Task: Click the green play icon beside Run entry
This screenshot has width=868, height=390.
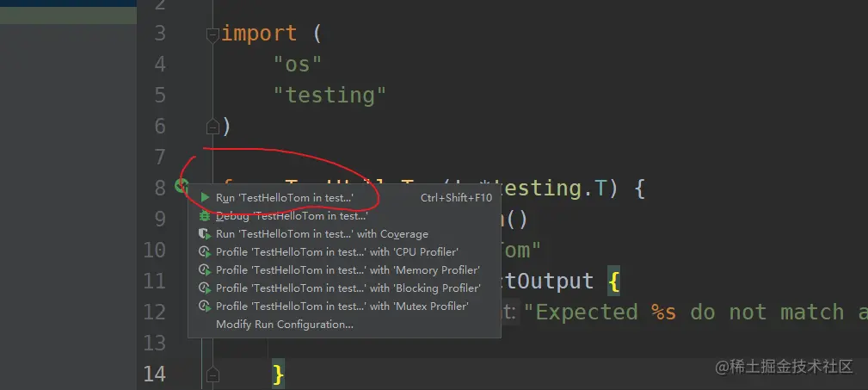Action: tap(206, 198)
